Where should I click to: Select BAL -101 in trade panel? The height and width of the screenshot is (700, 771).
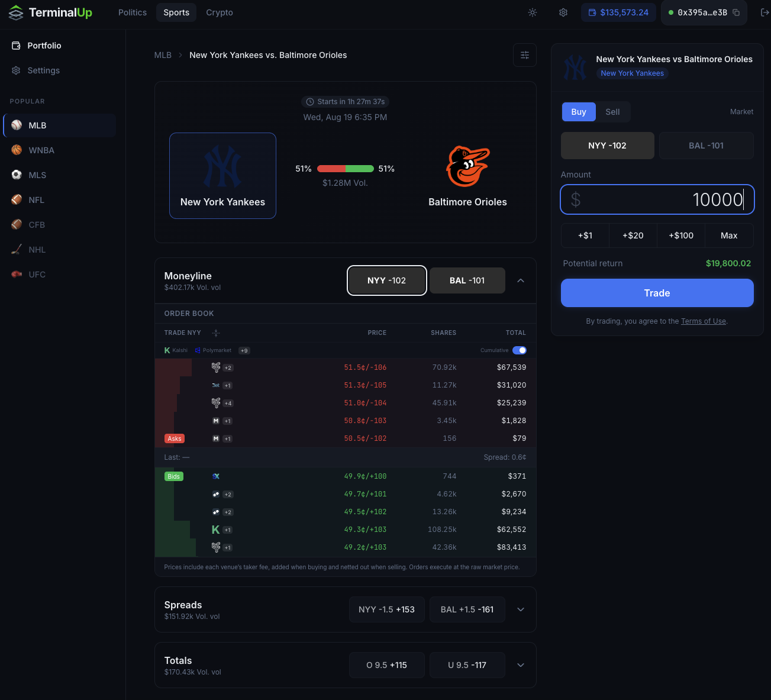pyautogui.click(x=707, y=146)
